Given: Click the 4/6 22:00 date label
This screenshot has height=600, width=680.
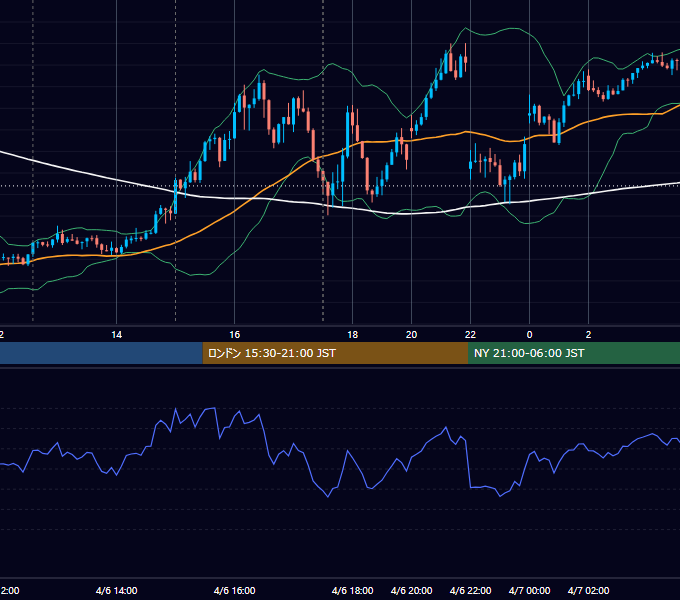Looking at the screenshot, I should click(x=471, y=590).
